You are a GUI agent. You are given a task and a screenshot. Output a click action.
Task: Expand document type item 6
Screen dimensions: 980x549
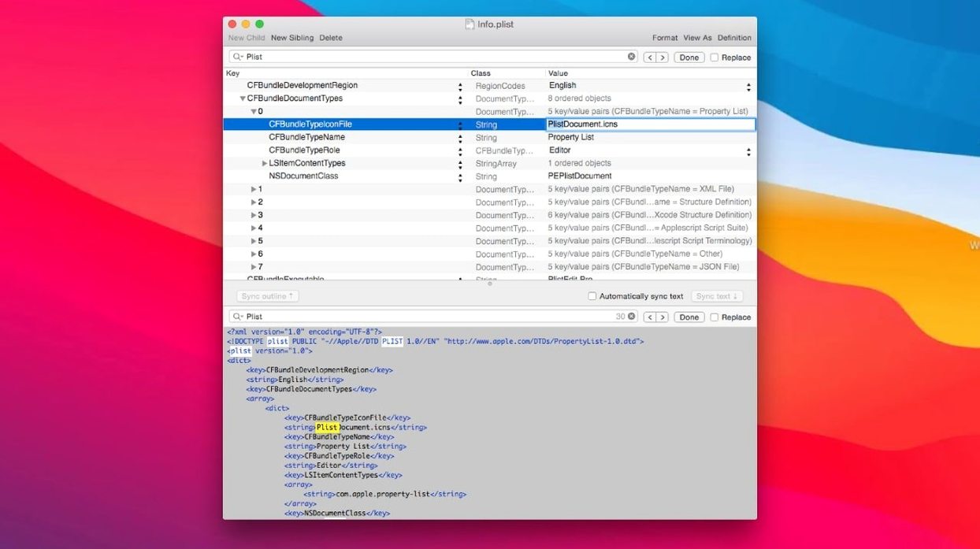coord(254,254)
